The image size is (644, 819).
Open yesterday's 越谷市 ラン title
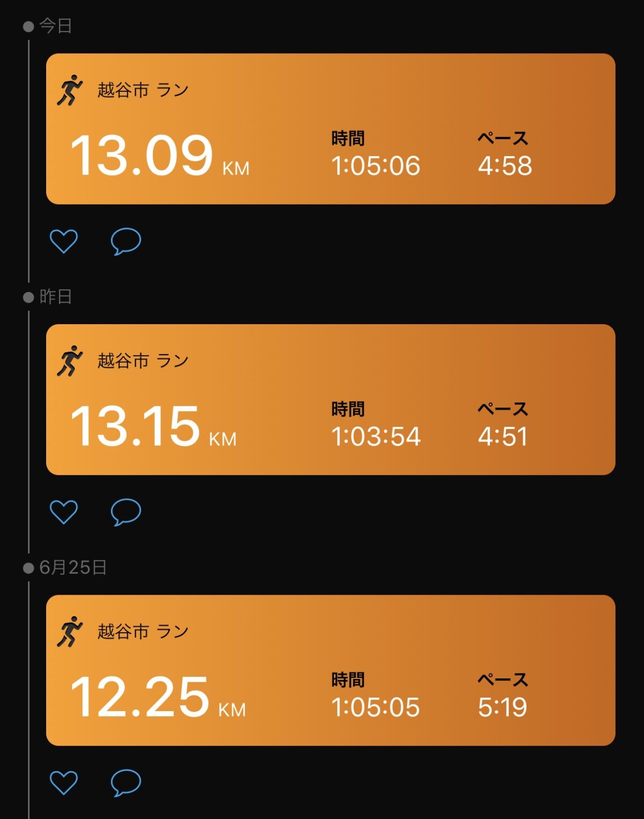pos(143,361)
